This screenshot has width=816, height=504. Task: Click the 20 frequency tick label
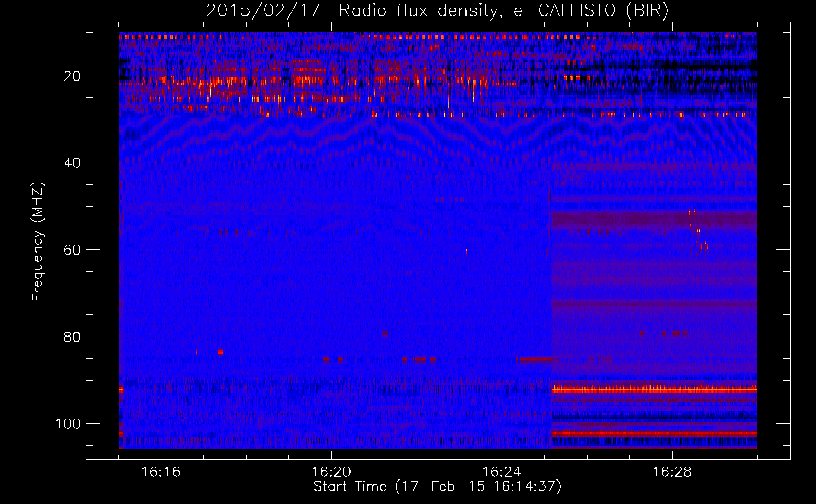[x=72, y=76]
